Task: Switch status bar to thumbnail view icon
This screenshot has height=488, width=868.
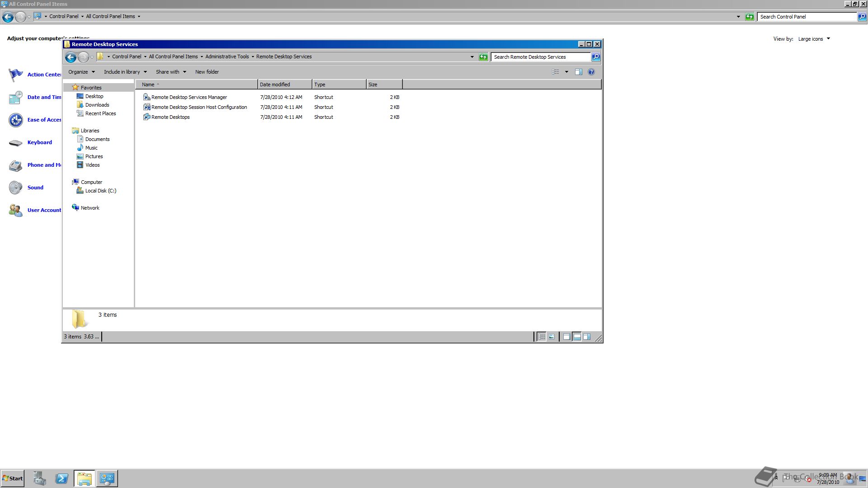Action: (x=552, y=337)
